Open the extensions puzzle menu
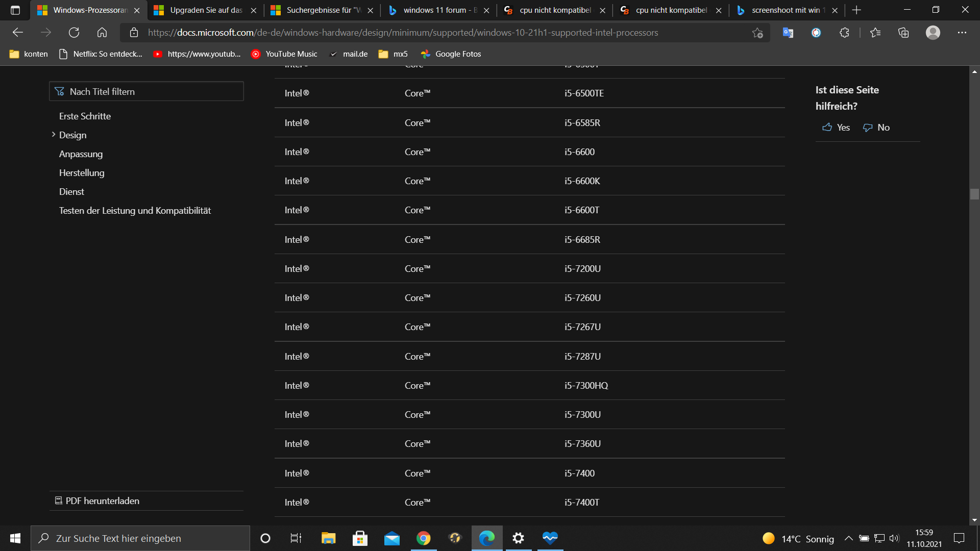 coord(844,33)
